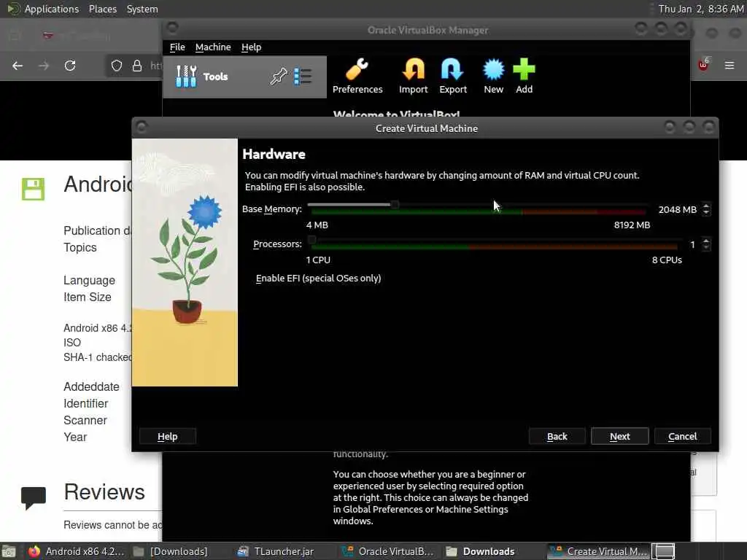The height and width of the screenshot is (560, 747).
Task: Click the "Identifier" label on webpage
Action: 86,403
